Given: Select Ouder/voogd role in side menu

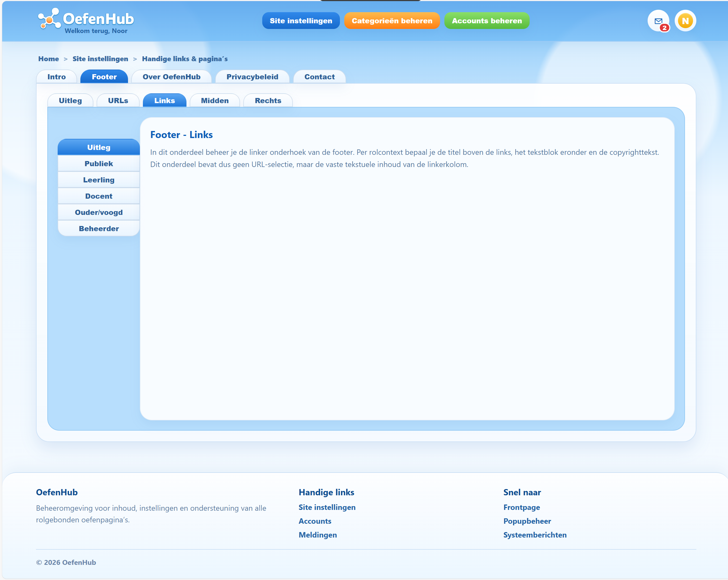Looking at the screenshot, I should tap(99, 212).
